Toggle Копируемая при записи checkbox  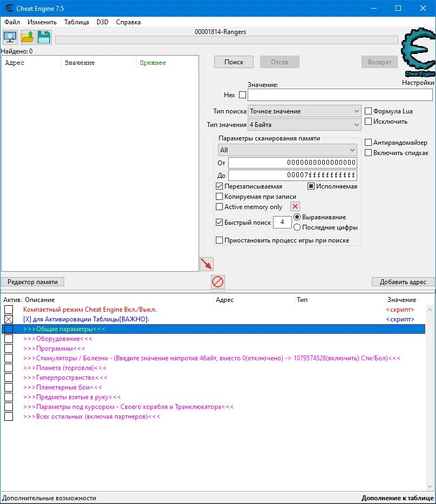[219, 197]
